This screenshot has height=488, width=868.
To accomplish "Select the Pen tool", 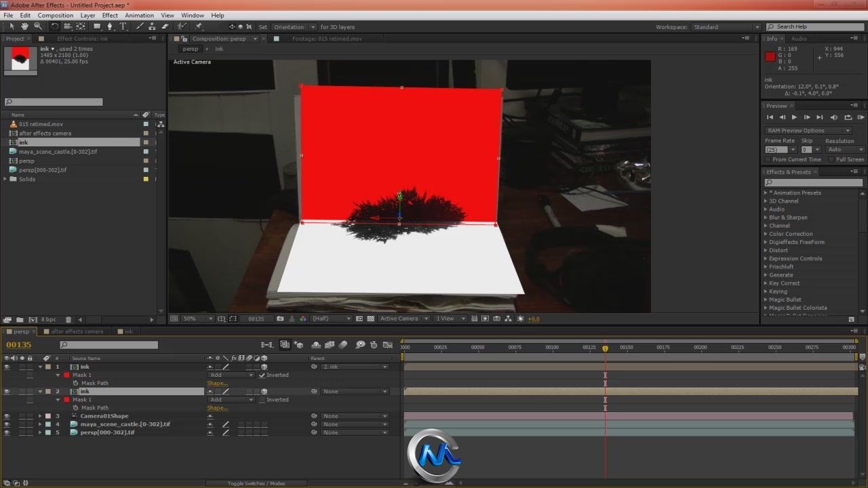I will (111, 26).
